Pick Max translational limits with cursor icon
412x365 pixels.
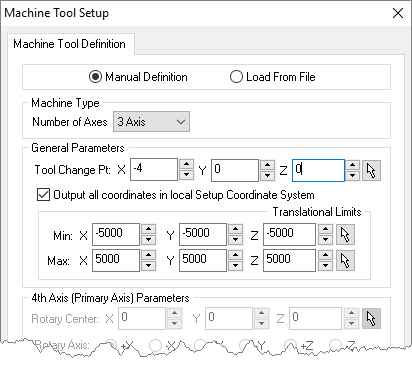point(345,260)
